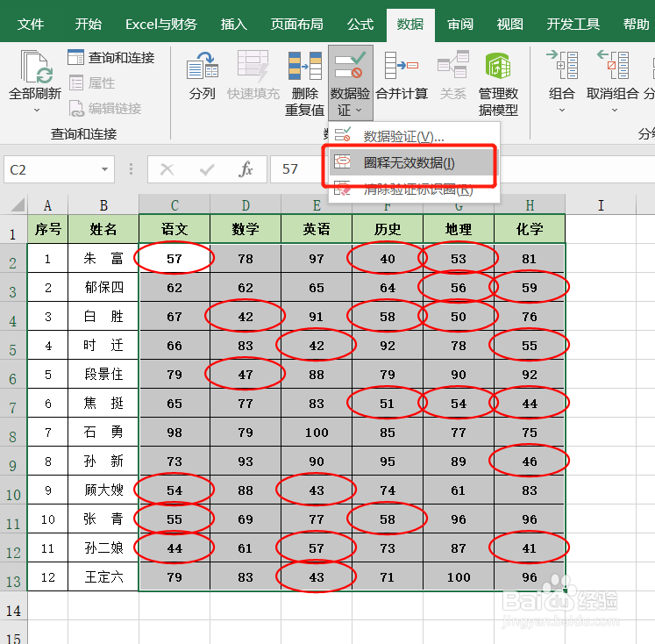Viewport: 655px width, 644px height.
Task: Switch to the Insert (插入) tab
Action: pos(234,25)
